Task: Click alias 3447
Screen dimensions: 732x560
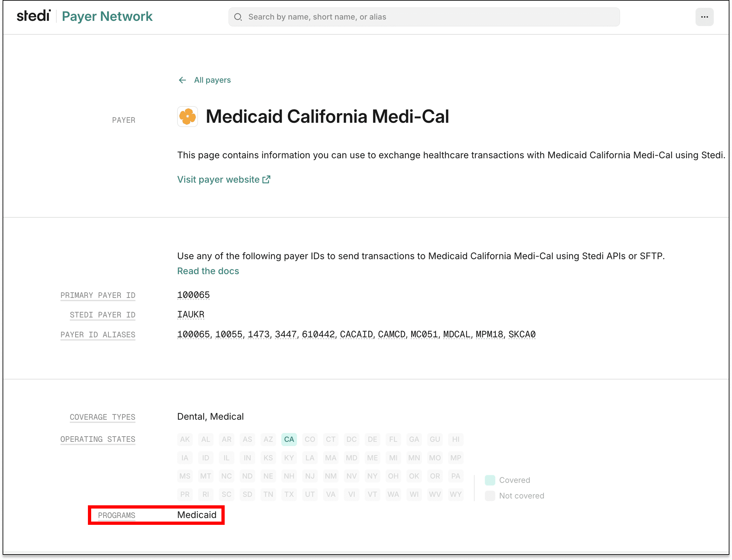Action: (x=285, y=334)
